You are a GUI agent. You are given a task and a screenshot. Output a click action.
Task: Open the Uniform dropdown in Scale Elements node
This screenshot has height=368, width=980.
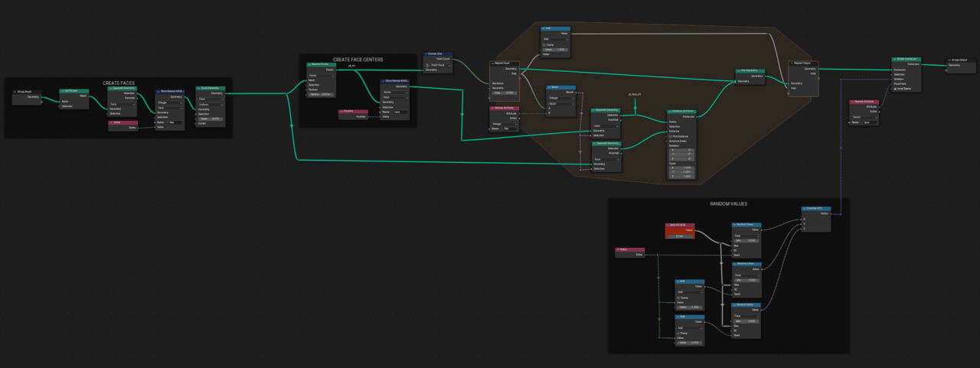coord(210,104)
